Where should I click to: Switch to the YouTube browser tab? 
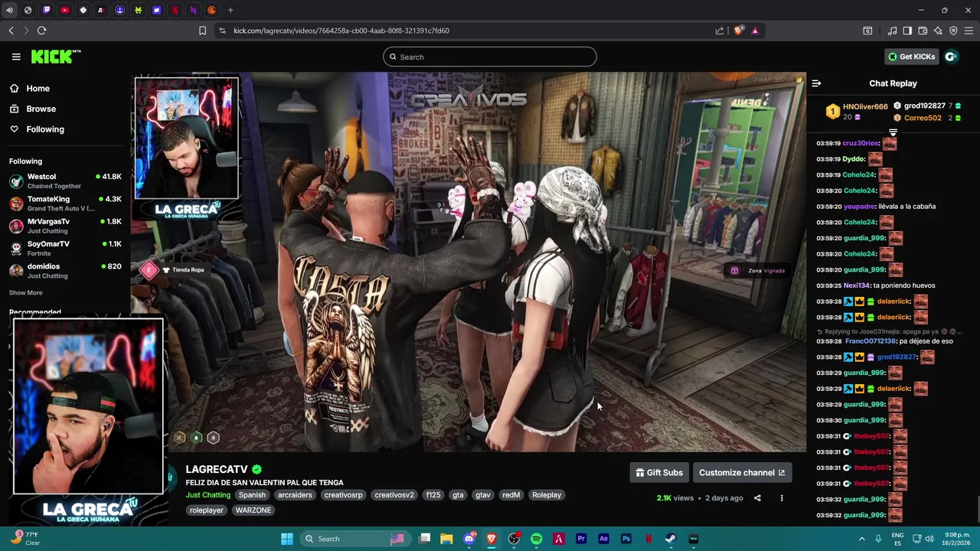(x=64, y=10)
